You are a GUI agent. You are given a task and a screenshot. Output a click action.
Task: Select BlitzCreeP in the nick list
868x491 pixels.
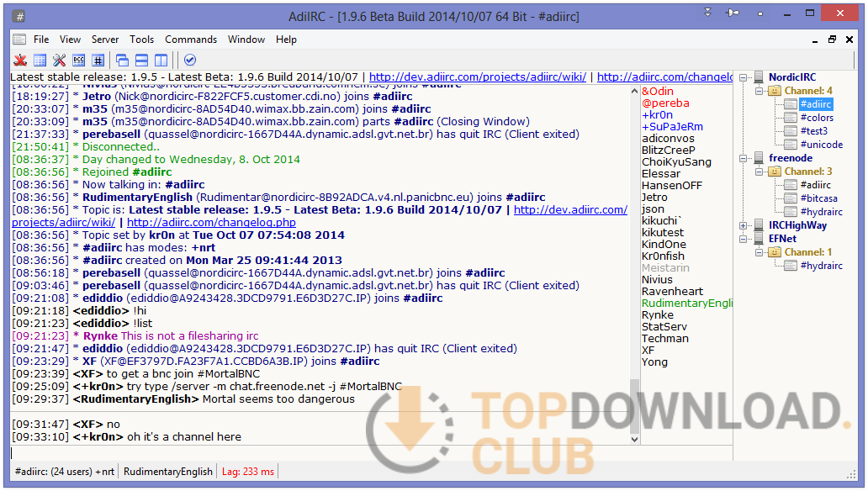[668, 150]
